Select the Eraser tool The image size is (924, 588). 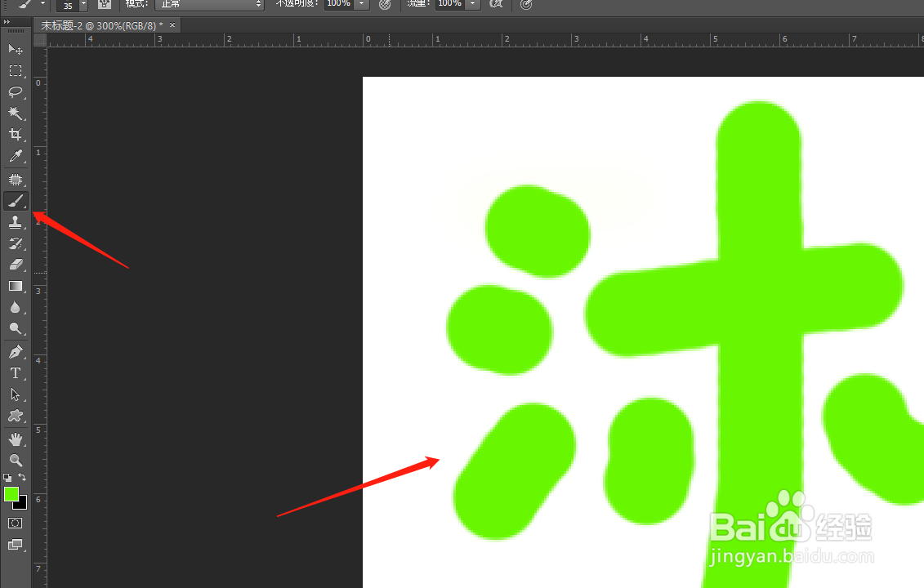tap(16, 265)
